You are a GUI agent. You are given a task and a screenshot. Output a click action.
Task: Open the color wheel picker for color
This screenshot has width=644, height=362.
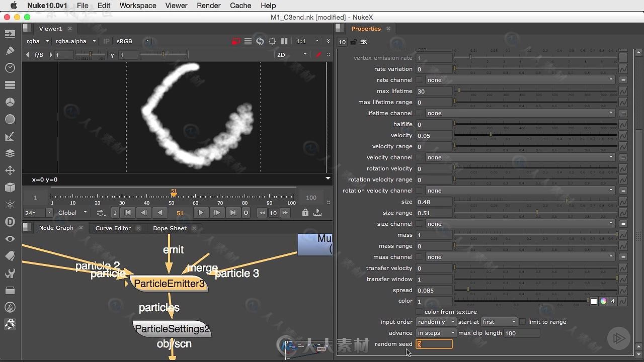coord(603,301)
